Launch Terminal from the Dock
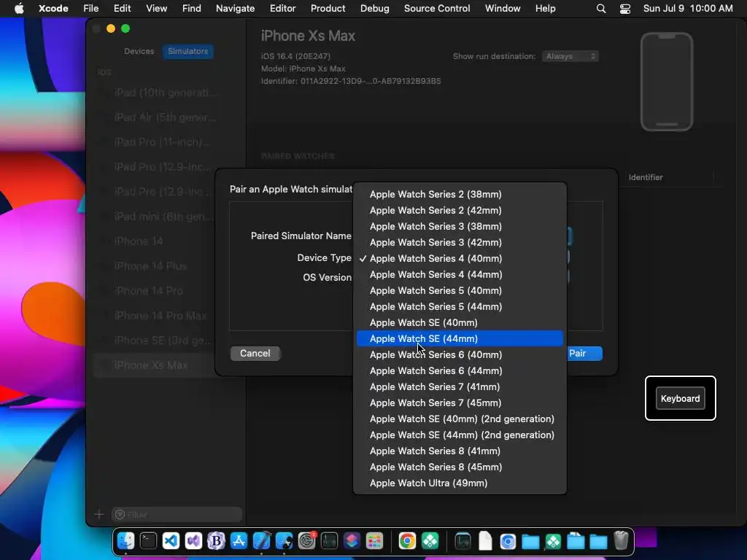The image size is (747, 560). 148,541
